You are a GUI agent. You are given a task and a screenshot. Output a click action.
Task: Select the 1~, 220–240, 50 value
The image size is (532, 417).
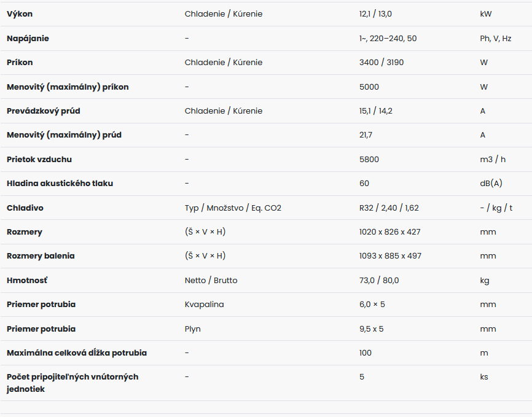pyautogui.click(x=388, y=38)
